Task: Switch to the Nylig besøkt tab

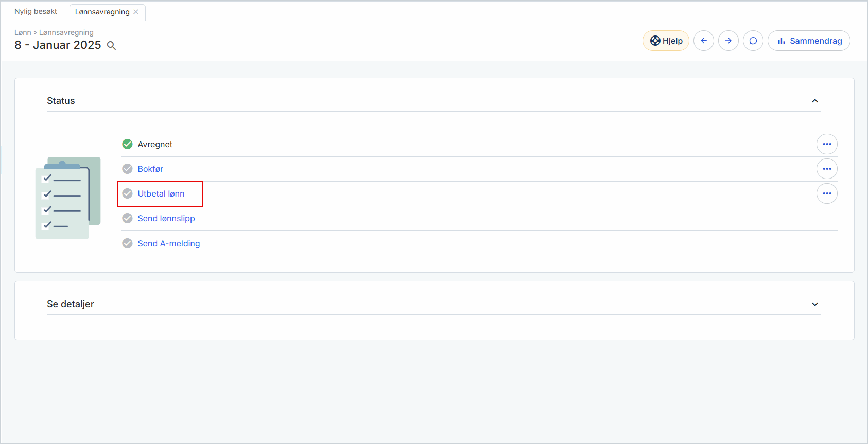Action: pyautogui.click(x=34, y=11)
